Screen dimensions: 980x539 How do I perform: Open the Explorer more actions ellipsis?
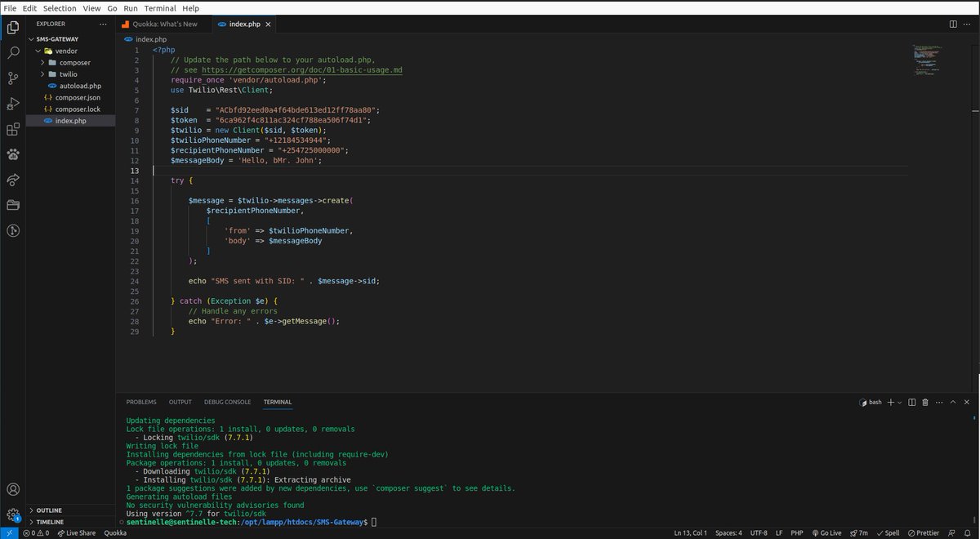point(104,24)
